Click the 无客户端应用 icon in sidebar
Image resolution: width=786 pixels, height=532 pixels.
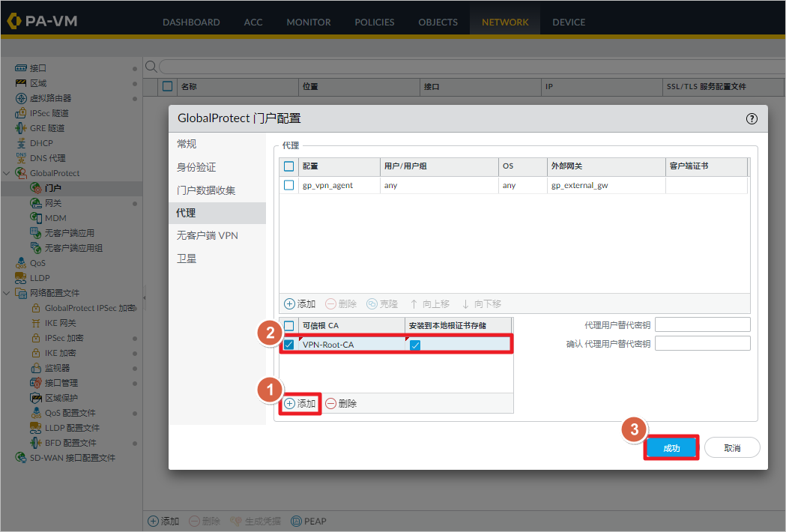coord(35,232)
